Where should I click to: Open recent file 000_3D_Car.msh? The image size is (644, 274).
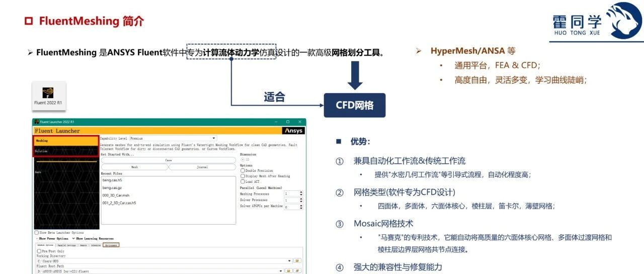point(116,195)
